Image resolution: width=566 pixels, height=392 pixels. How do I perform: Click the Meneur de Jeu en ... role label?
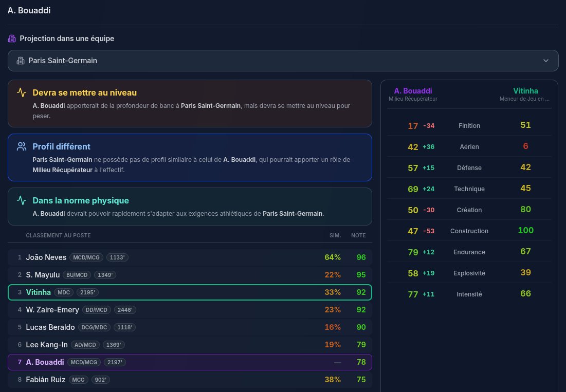click(x=524, y=99)
